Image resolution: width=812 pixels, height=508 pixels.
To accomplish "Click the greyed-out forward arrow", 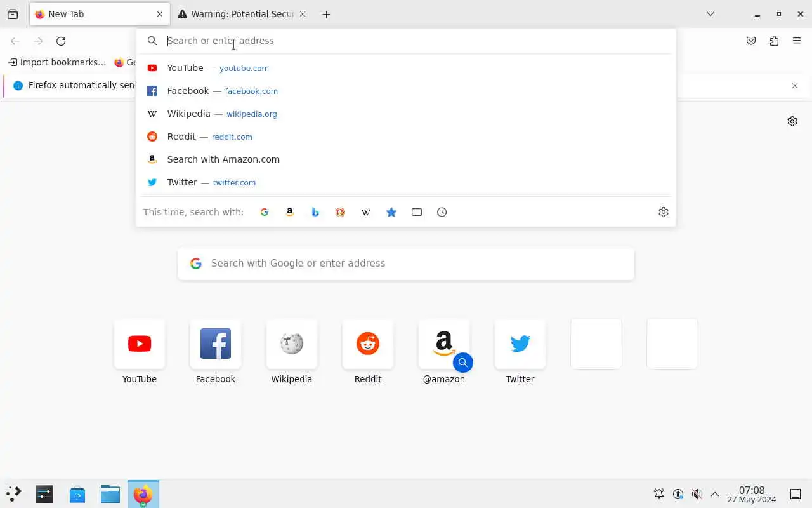I will pos(38,41).
